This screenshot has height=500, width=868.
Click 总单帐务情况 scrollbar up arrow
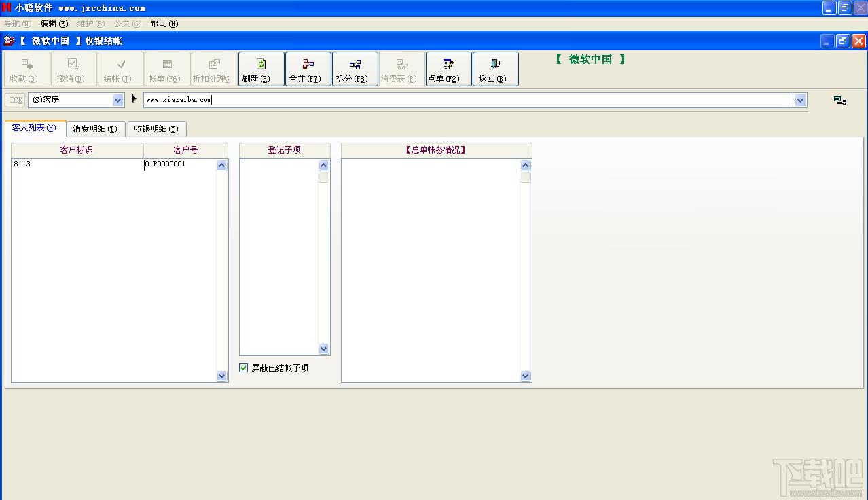(x=526, y=165)
